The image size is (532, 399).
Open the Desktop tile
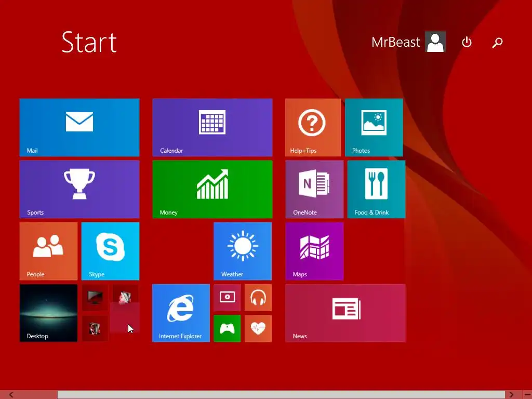(48, 313)
